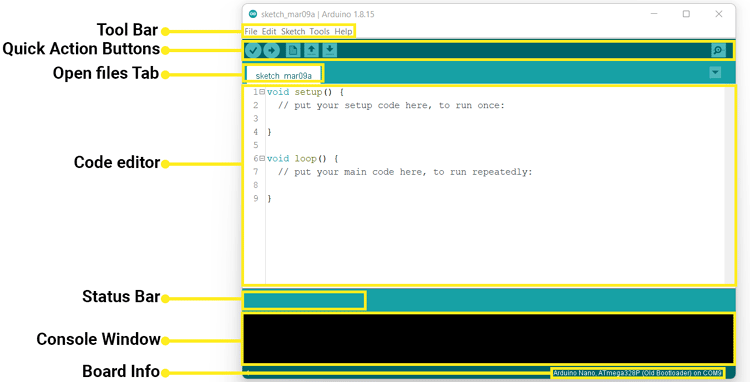Collapse the void setup() code fold
The height and width of the screenshot is (382, 750).
[262, 91]
